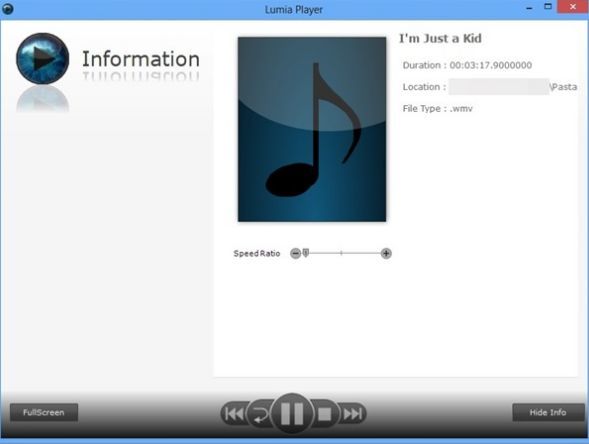Click the Duration text line

click(x=467, y=65)
